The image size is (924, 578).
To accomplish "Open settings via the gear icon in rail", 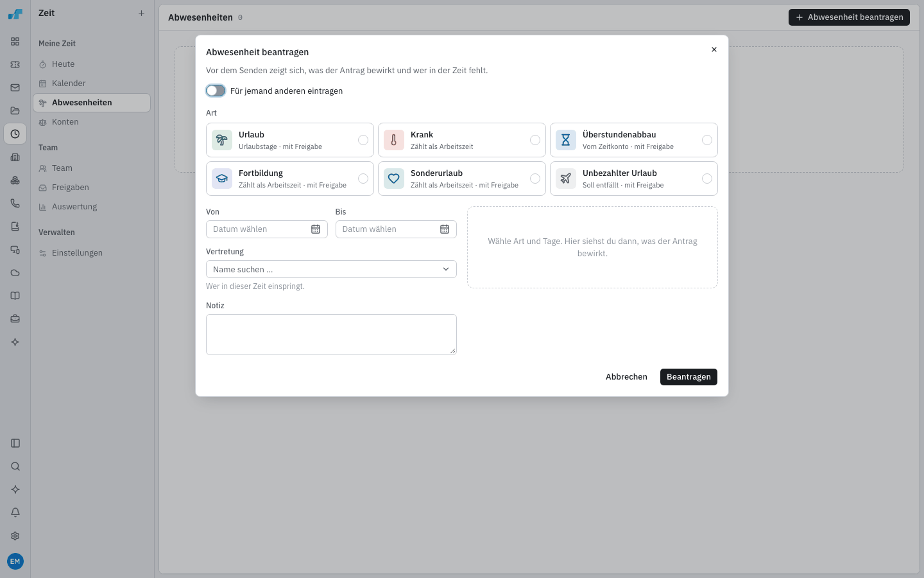I will 15,536.
